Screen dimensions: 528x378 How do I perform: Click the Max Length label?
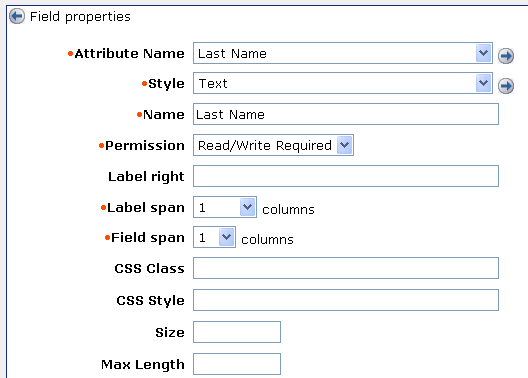[x=143, y=365]
